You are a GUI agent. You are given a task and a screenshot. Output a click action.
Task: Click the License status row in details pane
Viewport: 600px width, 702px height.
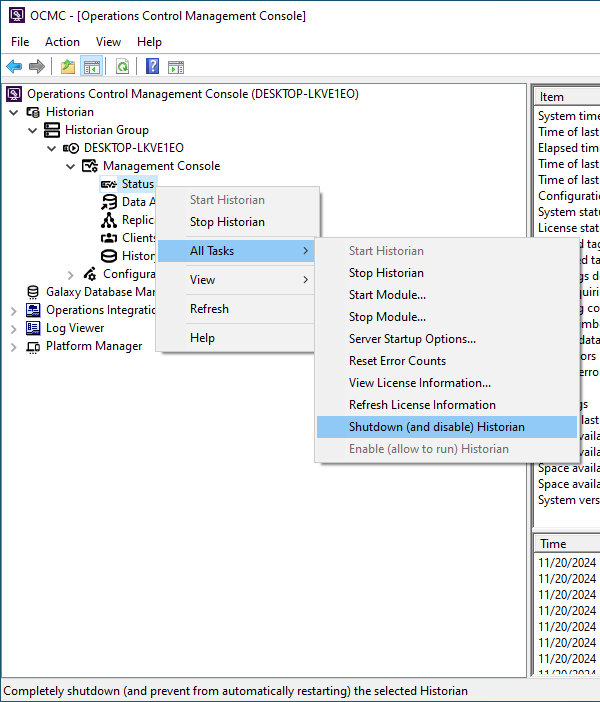point(568,228)
